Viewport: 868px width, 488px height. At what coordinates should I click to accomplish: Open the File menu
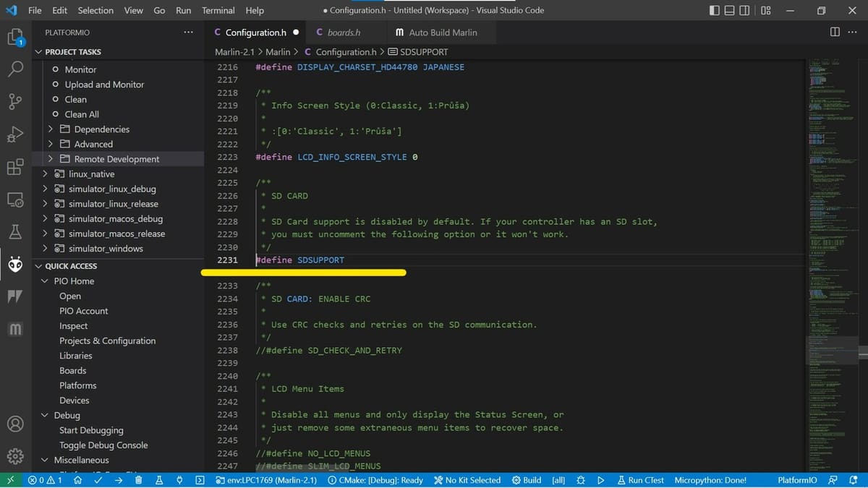tap(35, 11)
